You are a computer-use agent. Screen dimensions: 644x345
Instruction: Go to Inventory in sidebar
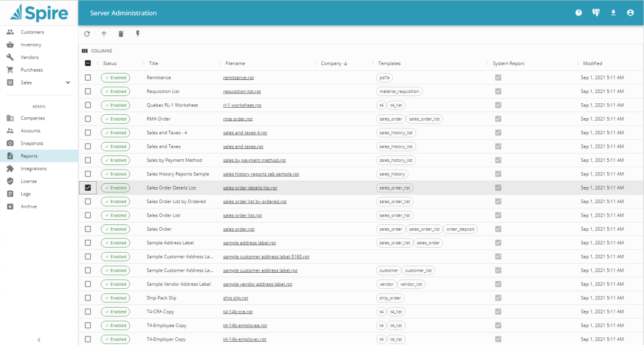click(31, 44)
